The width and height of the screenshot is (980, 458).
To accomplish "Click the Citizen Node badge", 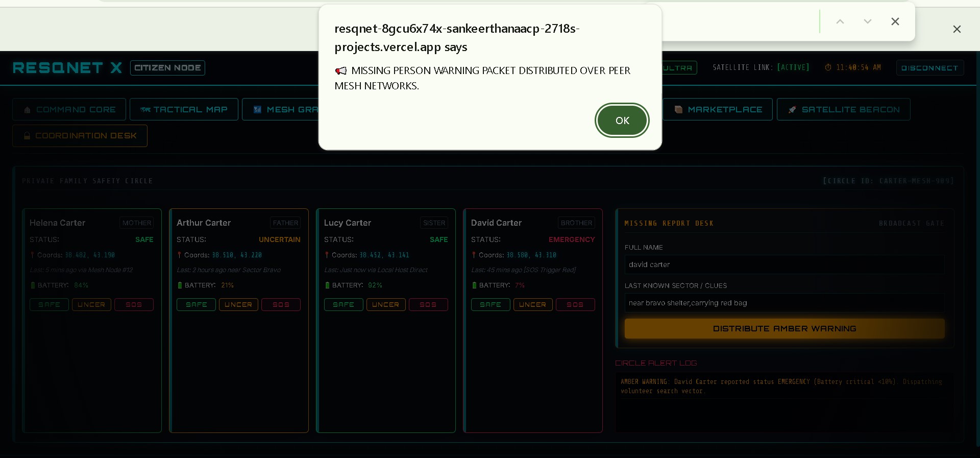I will [x=167, y=68].
